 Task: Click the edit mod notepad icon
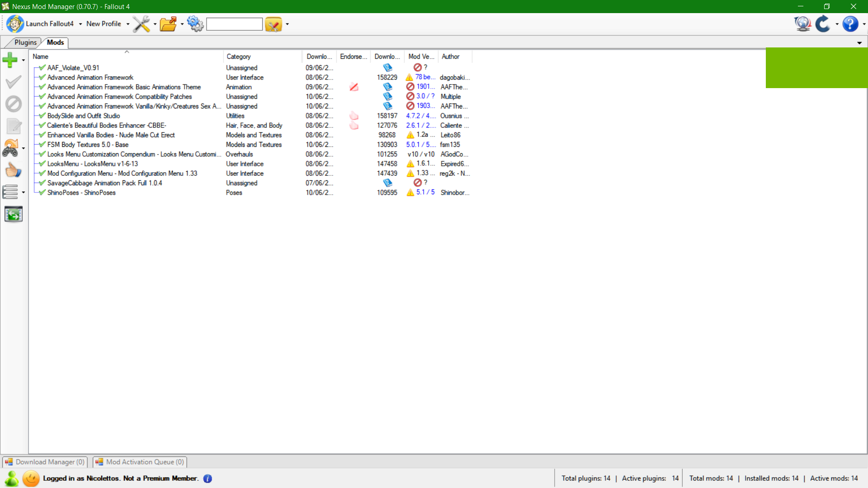point(14,126)
